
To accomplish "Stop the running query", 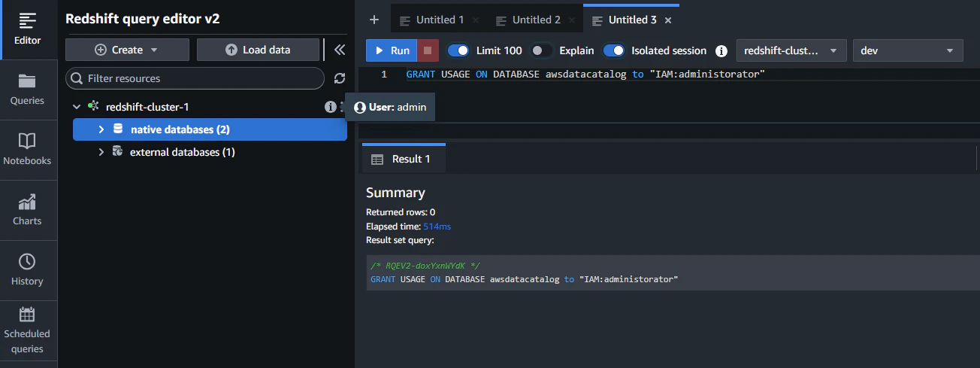I will pos(428,50).
